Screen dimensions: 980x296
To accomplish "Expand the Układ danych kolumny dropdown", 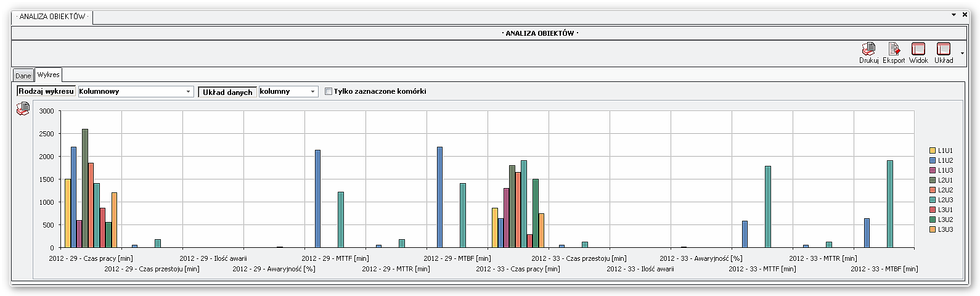I will tap(313, 92).
